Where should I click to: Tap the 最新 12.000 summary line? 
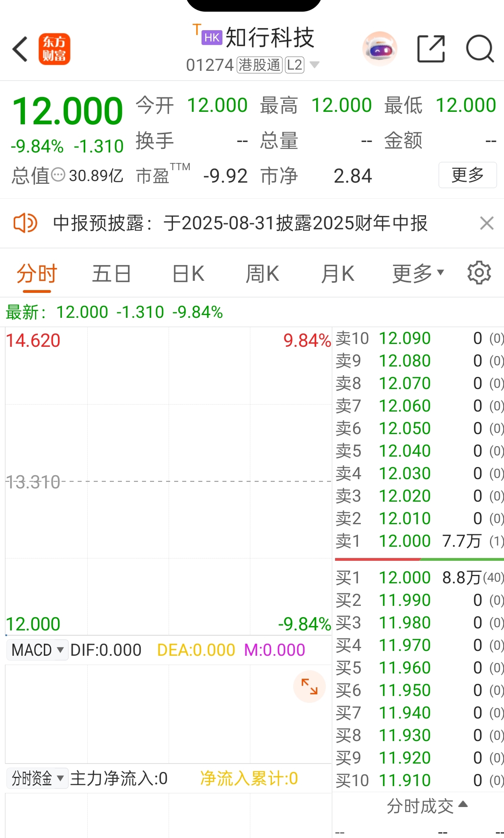[x=114, y=312]
